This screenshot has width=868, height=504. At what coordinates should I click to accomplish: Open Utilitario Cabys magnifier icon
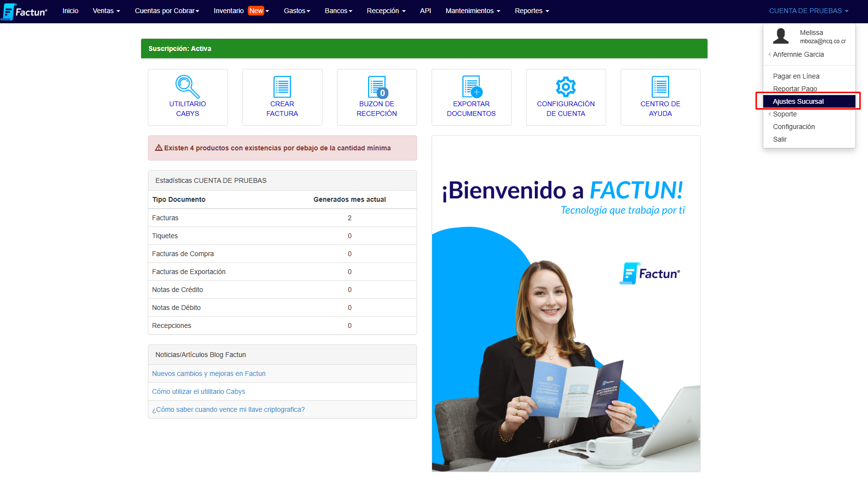click(187, 87)
